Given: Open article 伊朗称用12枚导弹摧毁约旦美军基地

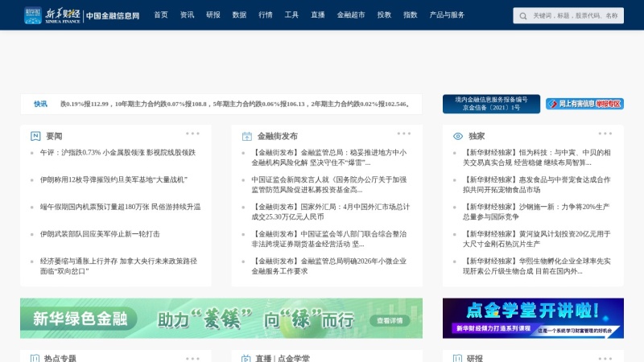Looking at the screenshot, I should point(114,179).
